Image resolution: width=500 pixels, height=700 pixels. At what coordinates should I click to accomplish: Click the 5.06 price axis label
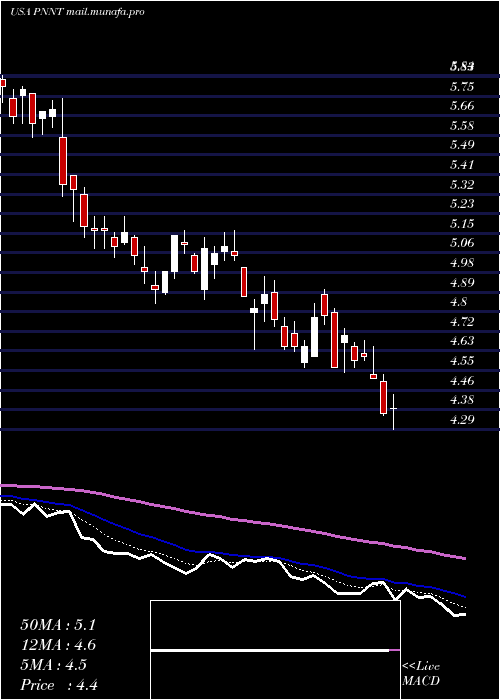coord(462,243)
